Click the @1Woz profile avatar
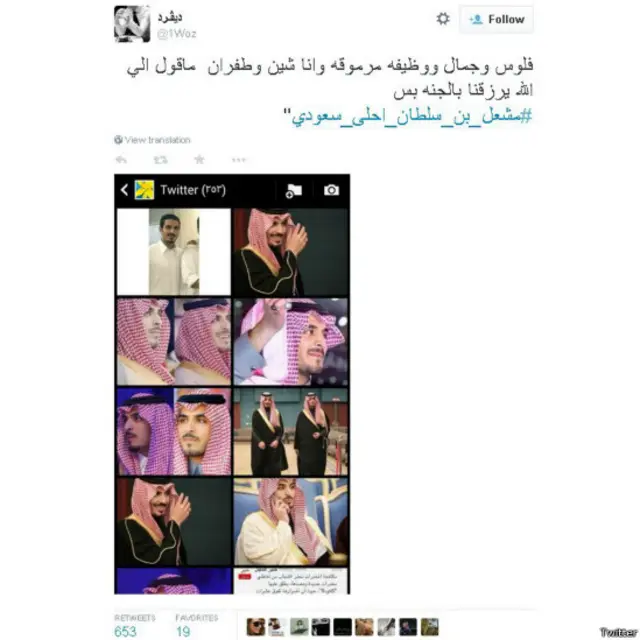This screenshot has height=640, width=640. (x=132, y=24)
